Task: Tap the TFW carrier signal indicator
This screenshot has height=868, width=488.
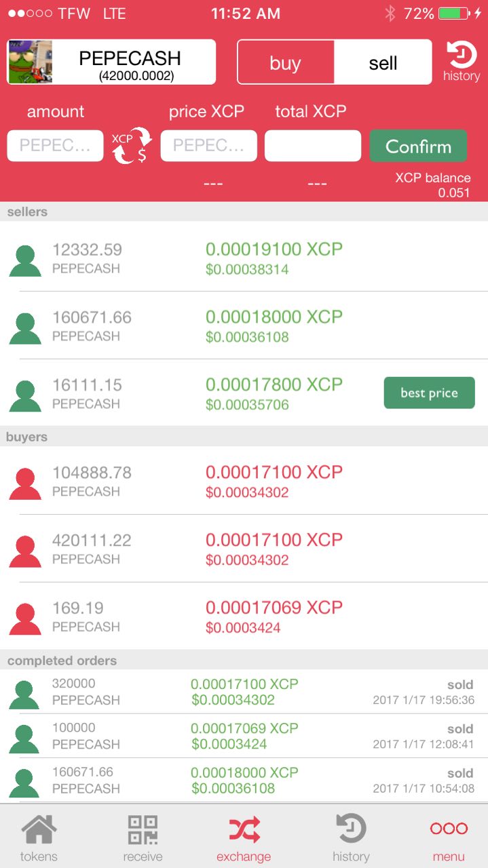Action: tap(49, 13)
